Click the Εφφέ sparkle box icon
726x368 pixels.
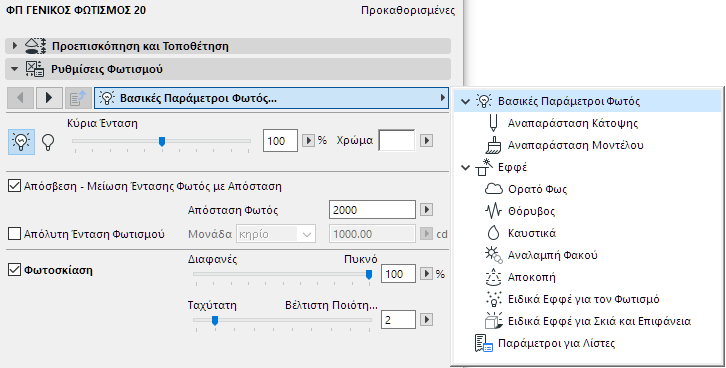(484, 167)
